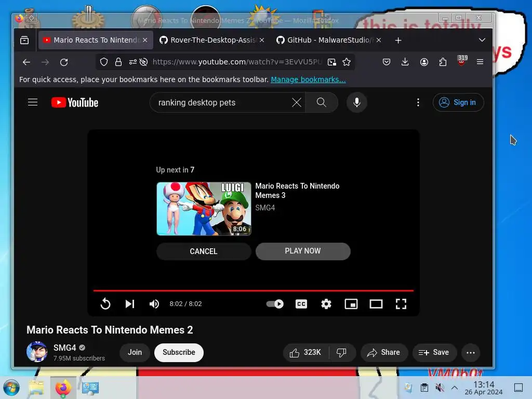This screenshot has height=399, width=532.
Task: Click the next video title Memes 3
Action: click(x=297, y=191)
